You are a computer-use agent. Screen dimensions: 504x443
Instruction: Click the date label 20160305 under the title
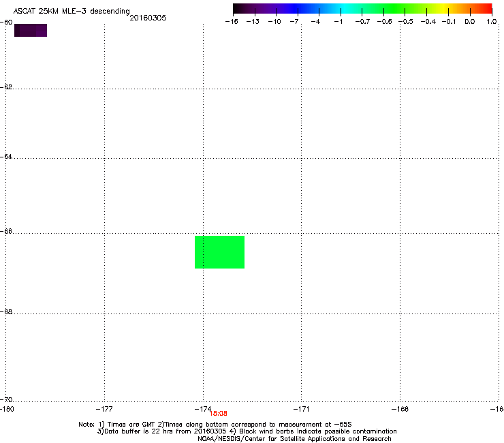[148, 18]
